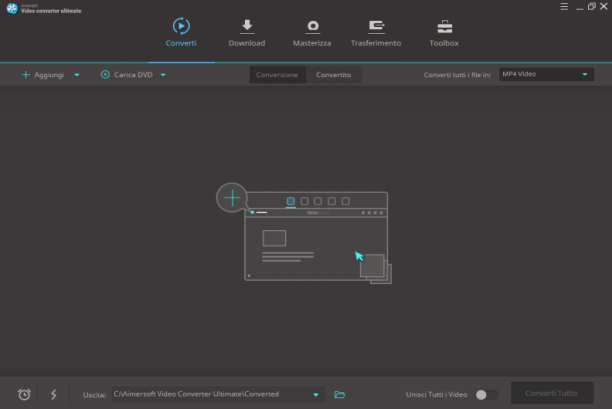Close the application window
This screenshot has height=409, width=612.
(604, 6)
